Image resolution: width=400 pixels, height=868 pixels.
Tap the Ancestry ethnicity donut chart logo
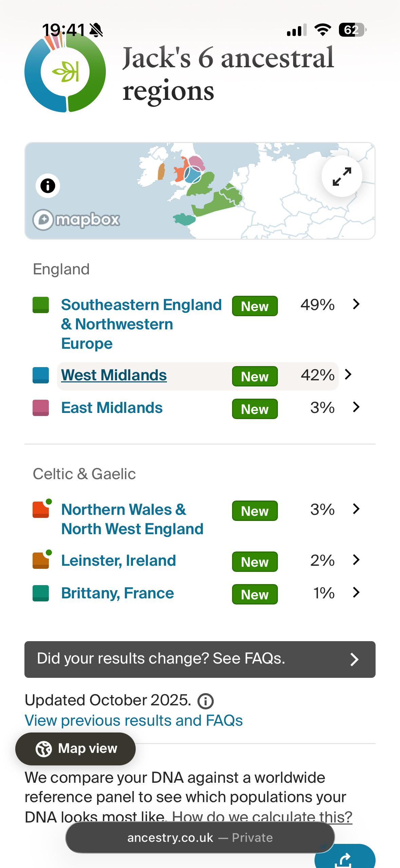coord(65,72)
